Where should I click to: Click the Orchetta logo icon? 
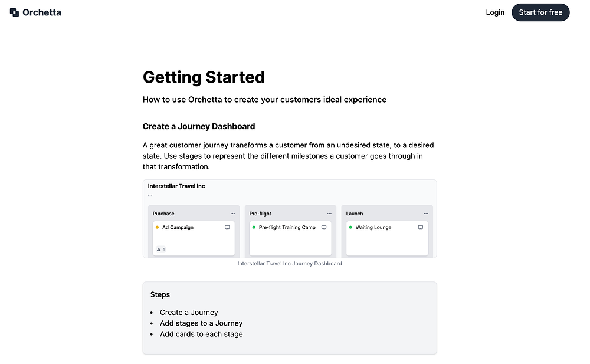(14, 12)
